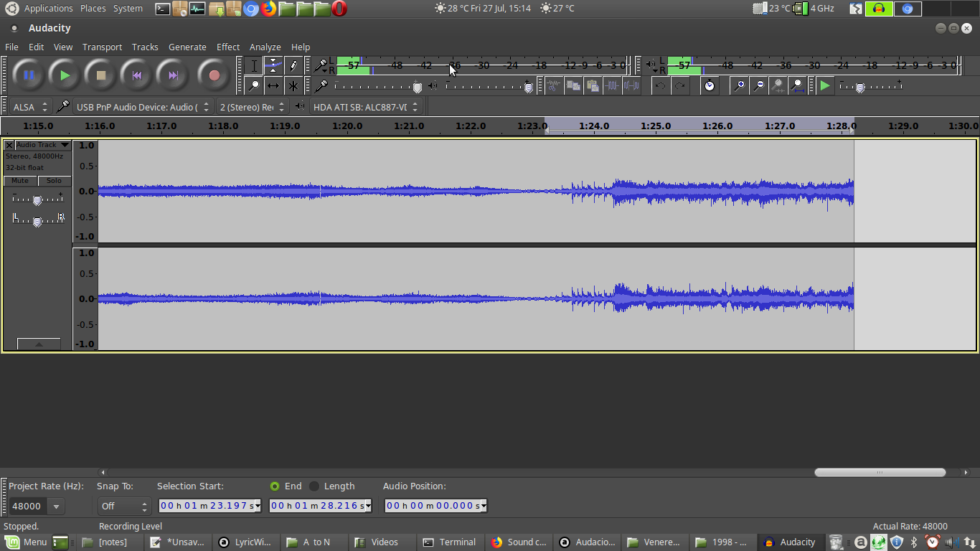Start recording with the Record button
This screenshot has height=551, width=980.
pos(214,75)
